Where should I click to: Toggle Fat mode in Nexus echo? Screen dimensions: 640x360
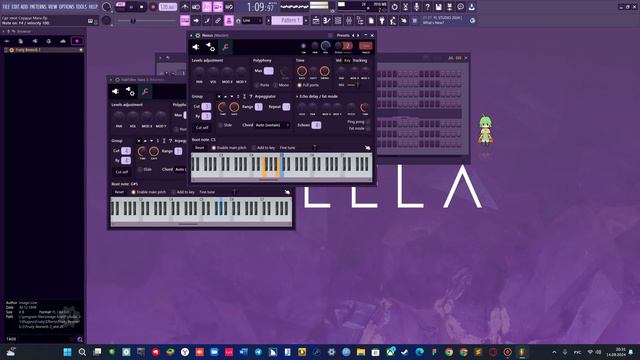tap(359, 128)
